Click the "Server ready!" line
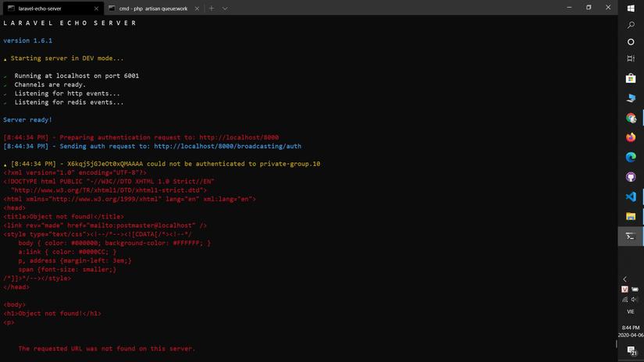The width and height of the screenshot is (644, 362). pyautogui.click(x=27, y=120)
